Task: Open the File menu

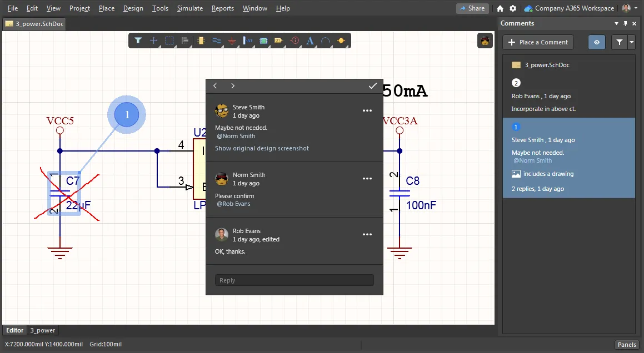Action: 13,8
